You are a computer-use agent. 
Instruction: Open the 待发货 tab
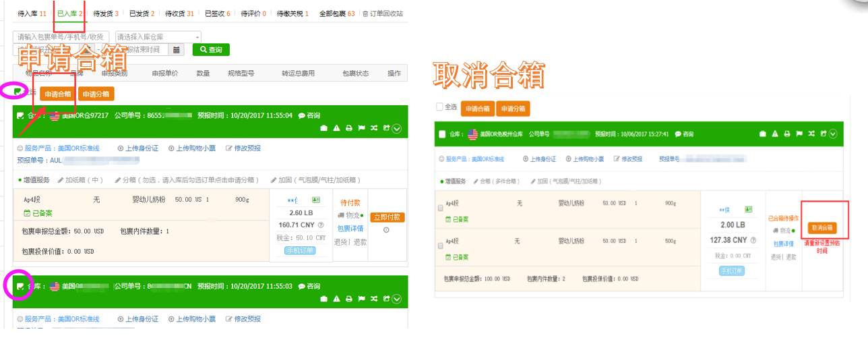coord(106,13)
